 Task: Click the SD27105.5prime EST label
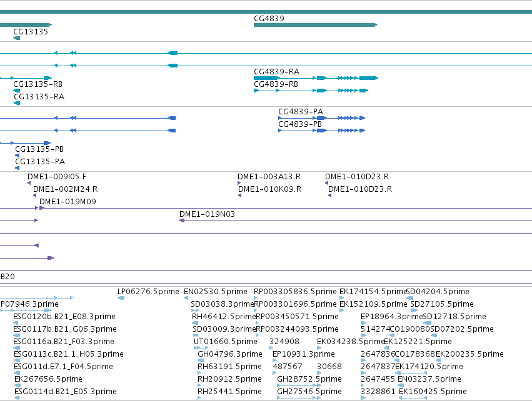coord(442,304)
